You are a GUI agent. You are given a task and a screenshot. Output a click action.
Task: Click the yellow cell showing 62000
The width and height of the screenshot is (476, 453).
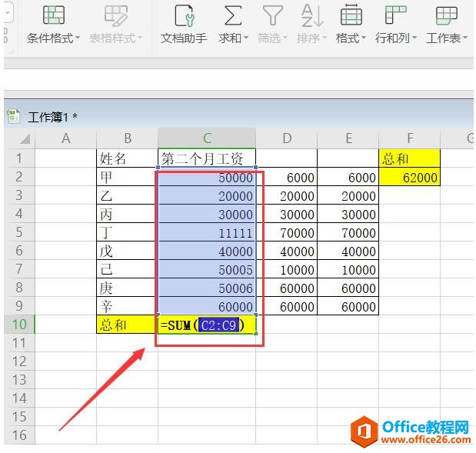tap(409, 177)
